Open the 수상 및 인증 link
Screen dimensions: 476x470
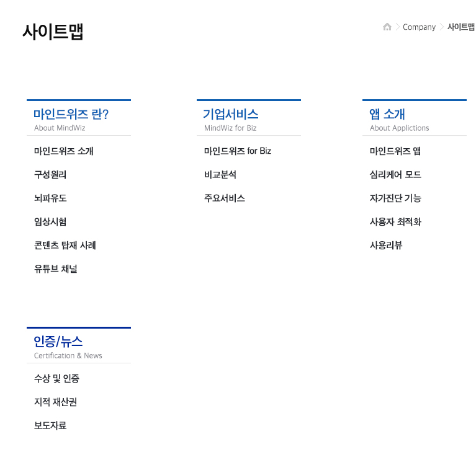(x=56, y=378)
